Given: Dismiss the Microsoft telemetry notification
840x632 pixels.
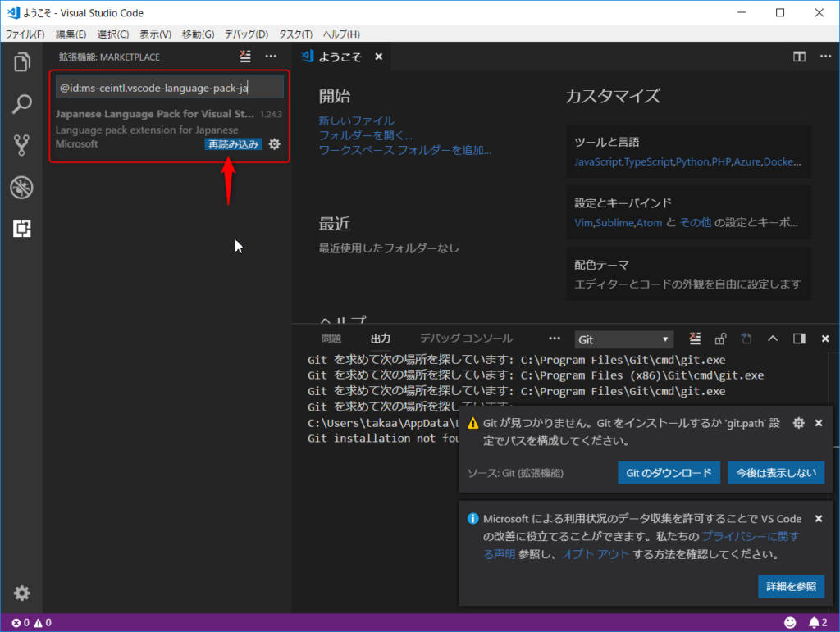Looking at the screenshot, I should pyautogui.click(x=819, y=519).
